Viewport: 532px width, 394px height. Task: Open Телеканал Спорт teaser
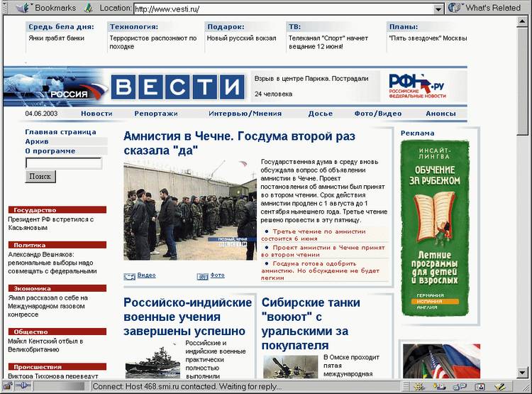coord(328,43)
